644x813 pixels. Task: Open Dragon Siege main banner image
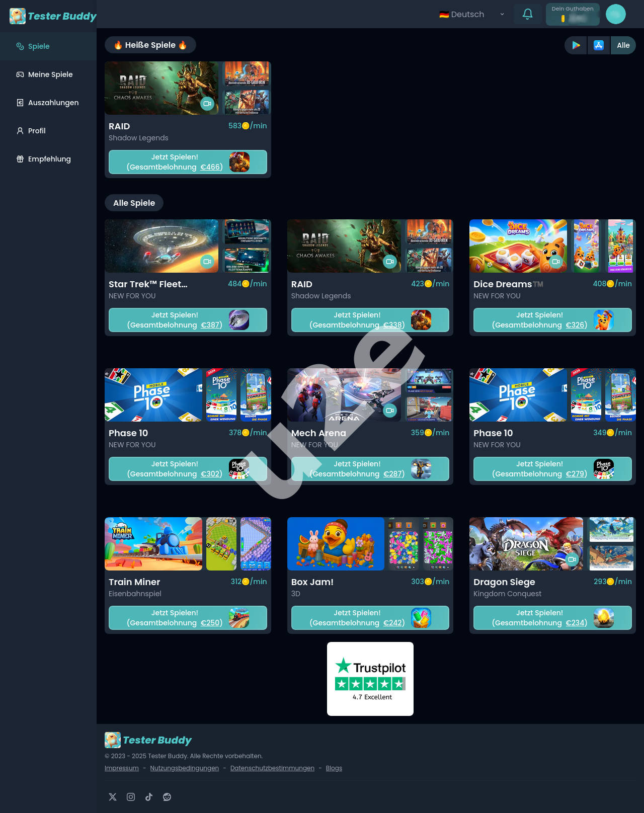click(526, 544)
